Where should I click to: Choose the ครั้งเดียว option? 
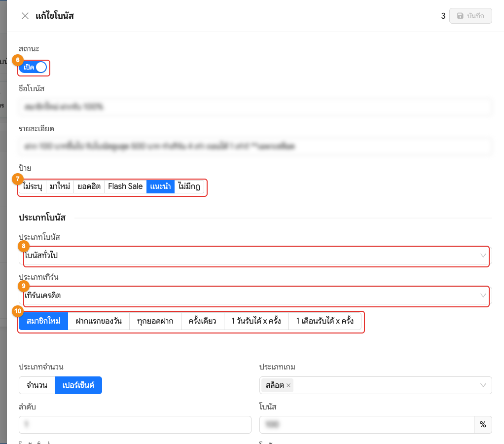click(x=203, y=321)
